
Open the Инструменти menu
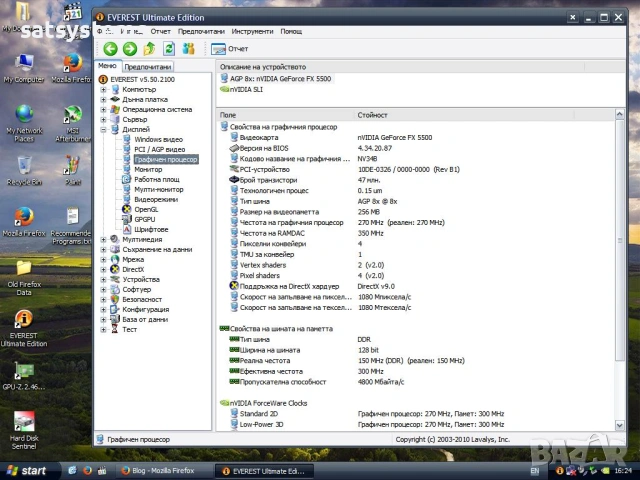[252, 31]
